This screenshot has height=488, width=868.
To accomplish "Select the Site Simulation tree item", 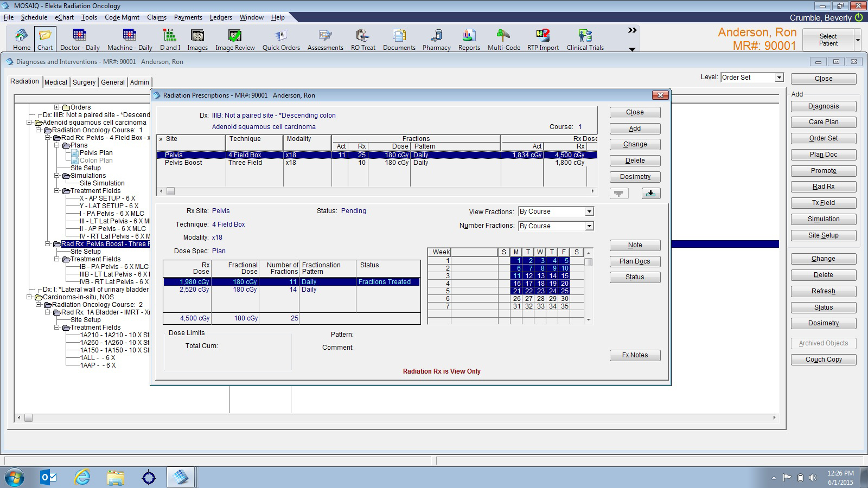I will 102,183.
